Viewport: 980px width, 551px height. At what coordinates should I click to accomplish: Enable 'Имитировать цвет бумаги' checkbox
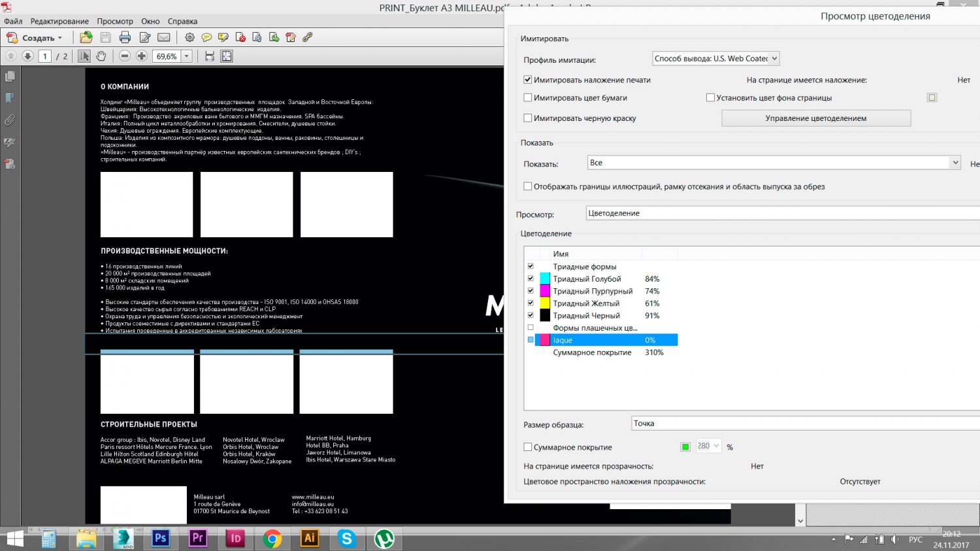click(527, 98)
